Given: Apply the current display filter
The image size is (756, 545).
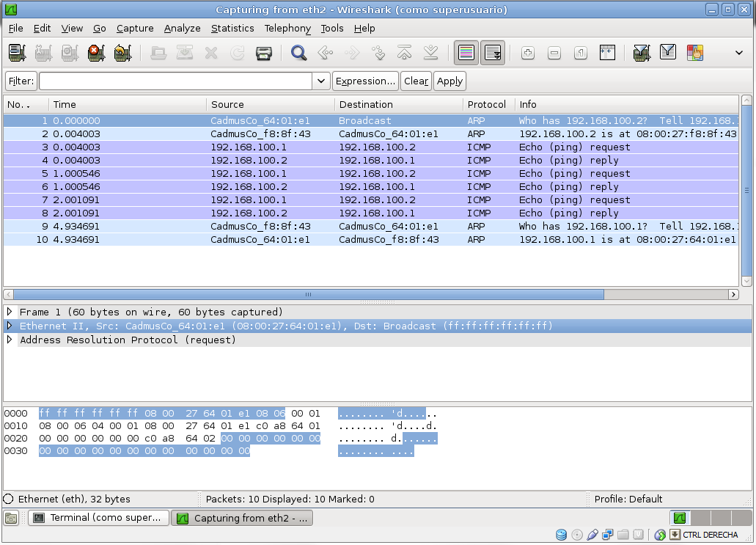Looking at the screenshot, I should point(449,81).
